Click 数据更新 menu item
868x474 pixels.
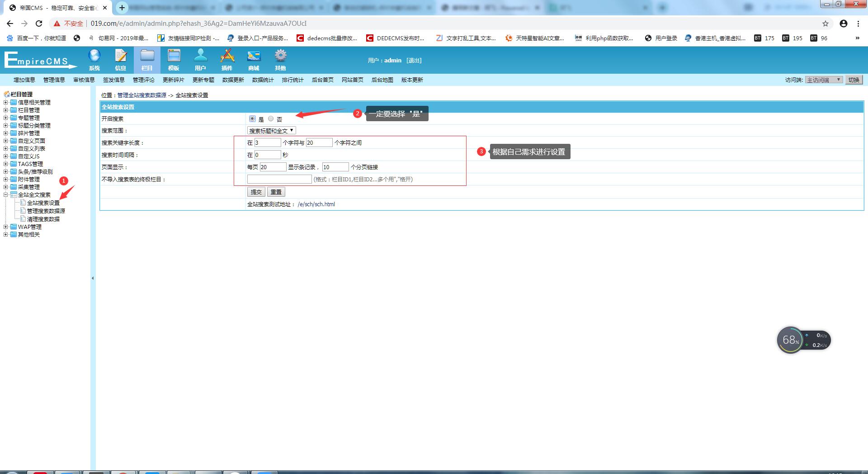click(233, 80)
